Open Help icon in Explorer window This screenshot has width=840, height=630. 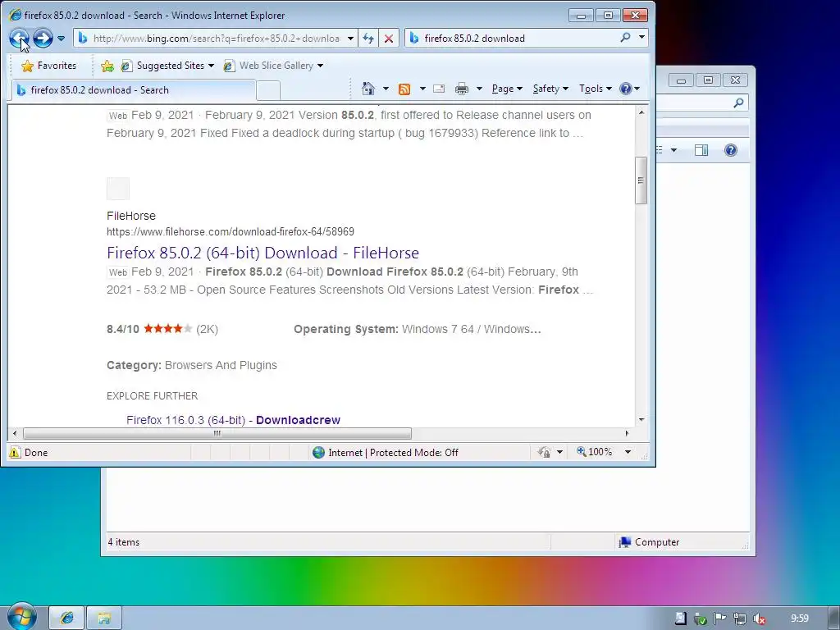(731, 150)
